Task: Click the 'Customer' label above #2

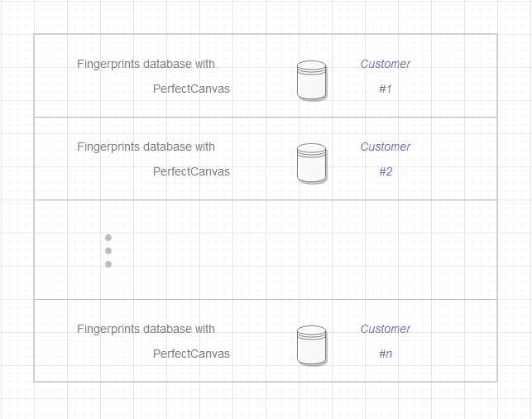Action: click(386, 147)
